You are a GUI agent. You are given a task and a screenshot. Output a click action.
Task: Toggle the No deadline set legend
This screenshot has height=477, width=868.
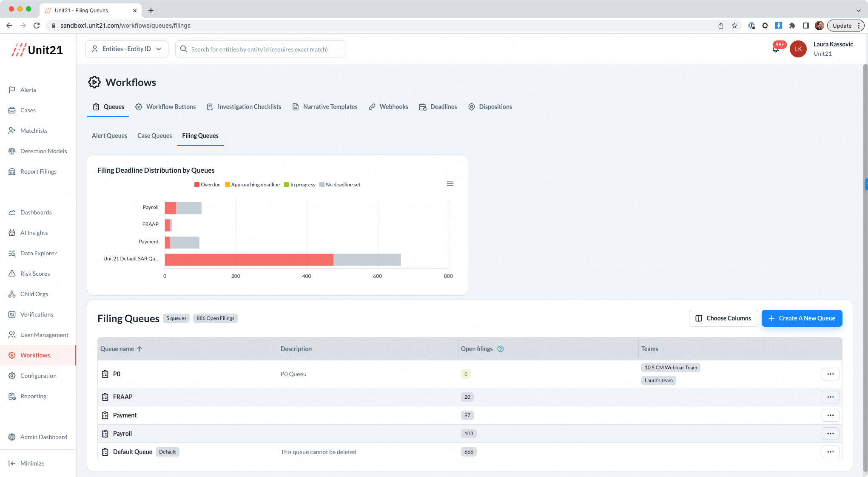(340, 185)
